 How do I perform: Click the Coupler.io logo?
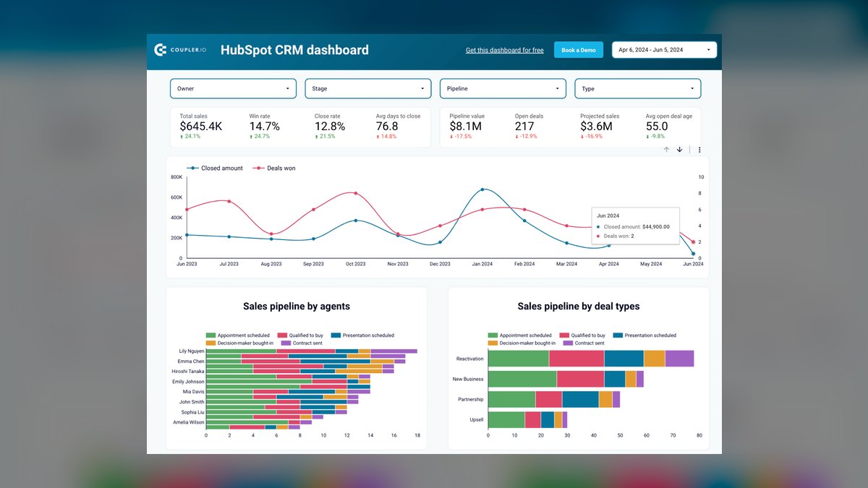[x=181, y=50]
